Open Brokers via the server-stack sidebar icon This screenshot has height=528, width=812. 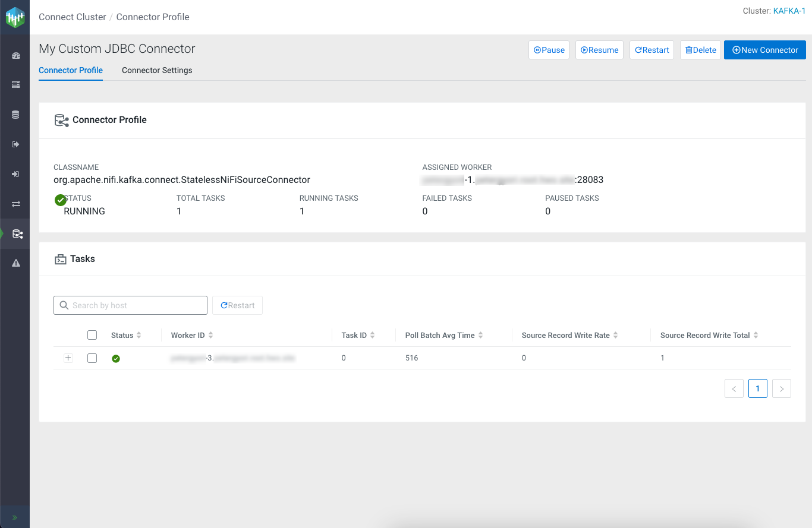pyautogui.click(x=16, y=85)
